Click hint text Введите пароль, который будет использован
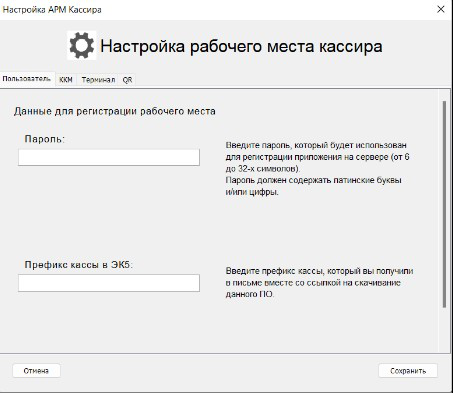 316,145
